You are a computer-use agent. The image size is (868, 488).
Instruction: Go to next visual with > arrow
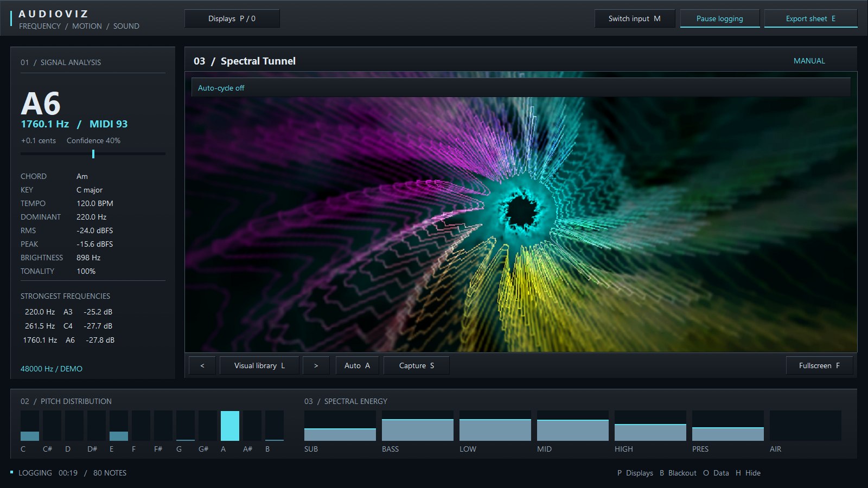316,365
